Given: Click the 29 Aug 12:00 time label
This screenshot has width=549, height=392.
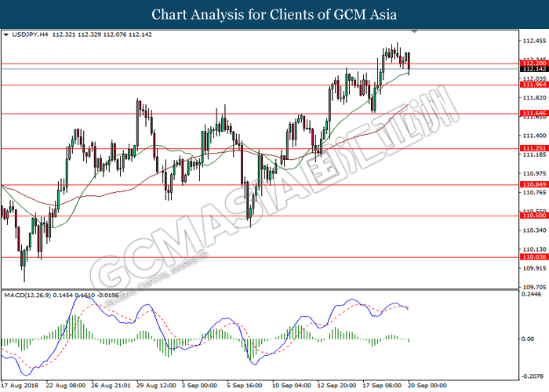Looking at the screenshot, I should coord(156,386).
